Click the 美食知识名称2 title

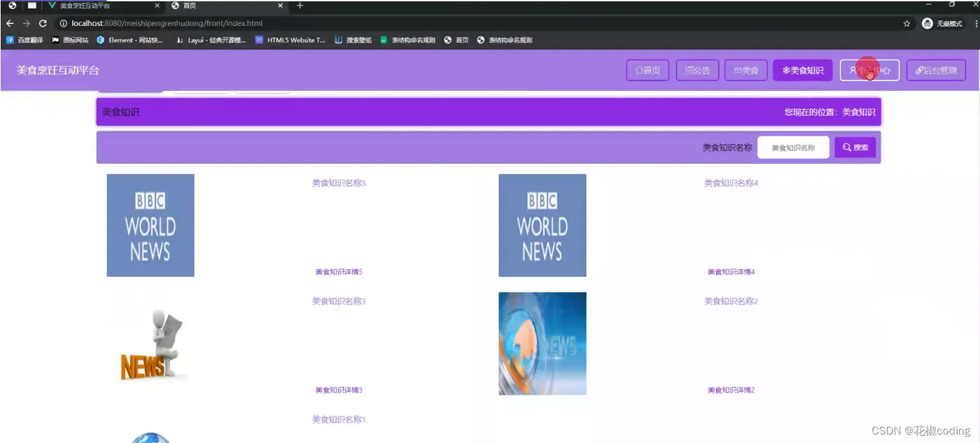[731, 302]
